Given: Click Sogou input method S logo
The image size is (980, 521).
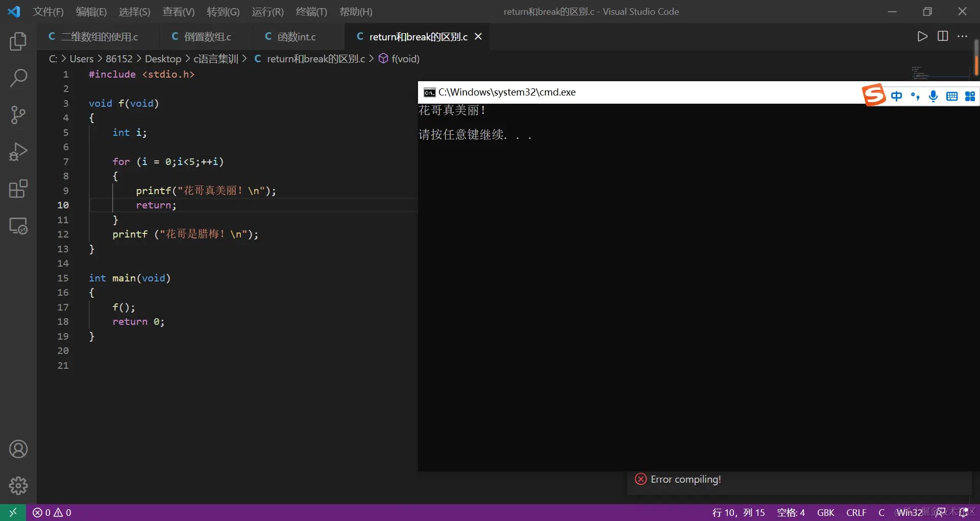Looking at the screenshot, I should (874, 94).
